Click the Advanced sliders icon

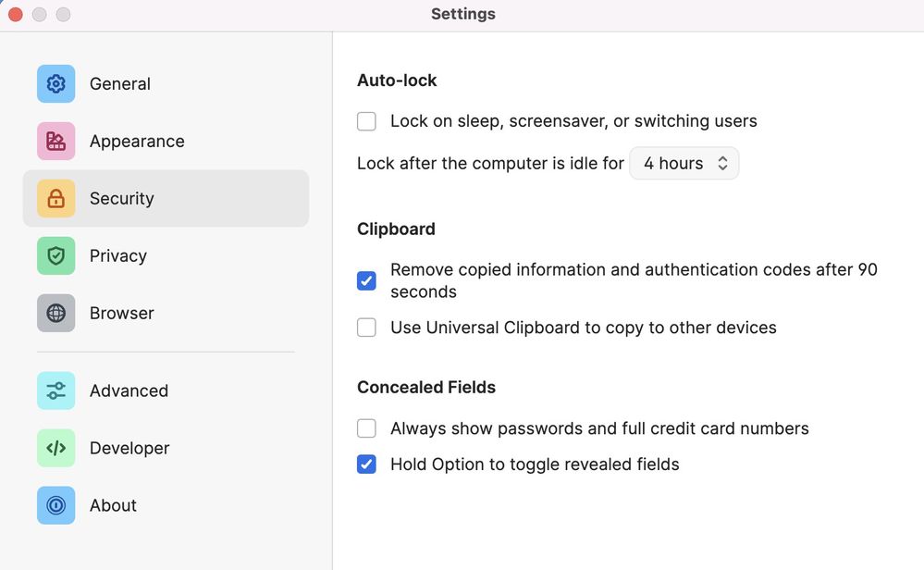55,390
